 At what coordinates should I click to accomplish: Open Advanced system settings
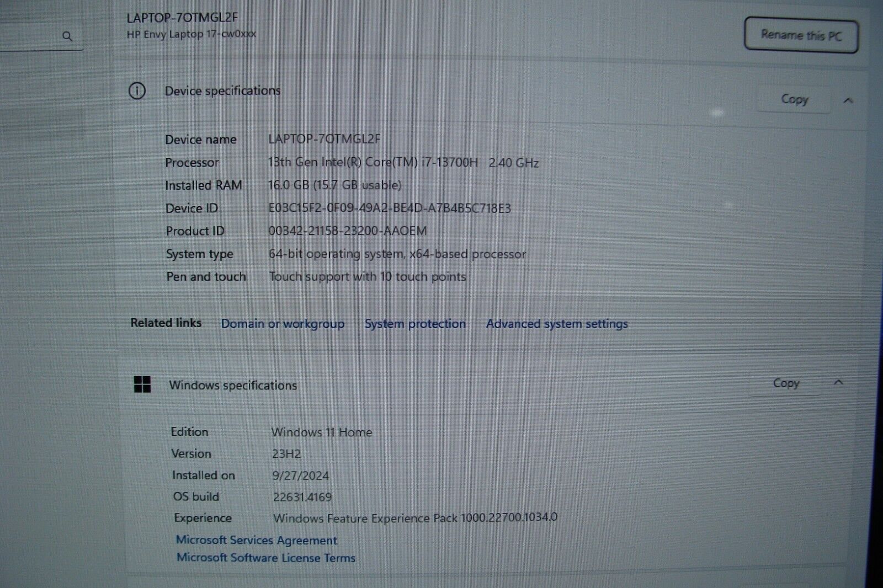click(x=557, y=324)
